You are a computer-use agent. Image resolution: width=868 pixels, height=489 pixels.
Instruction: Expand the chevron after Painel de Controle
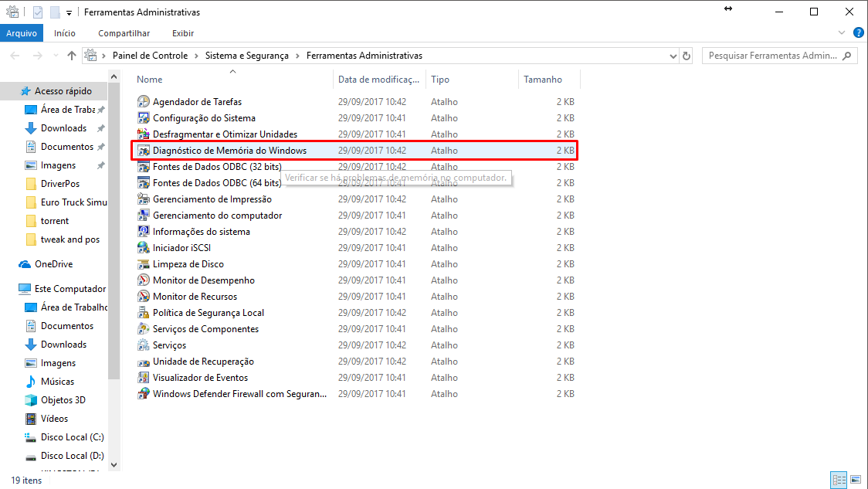[196, 56]
